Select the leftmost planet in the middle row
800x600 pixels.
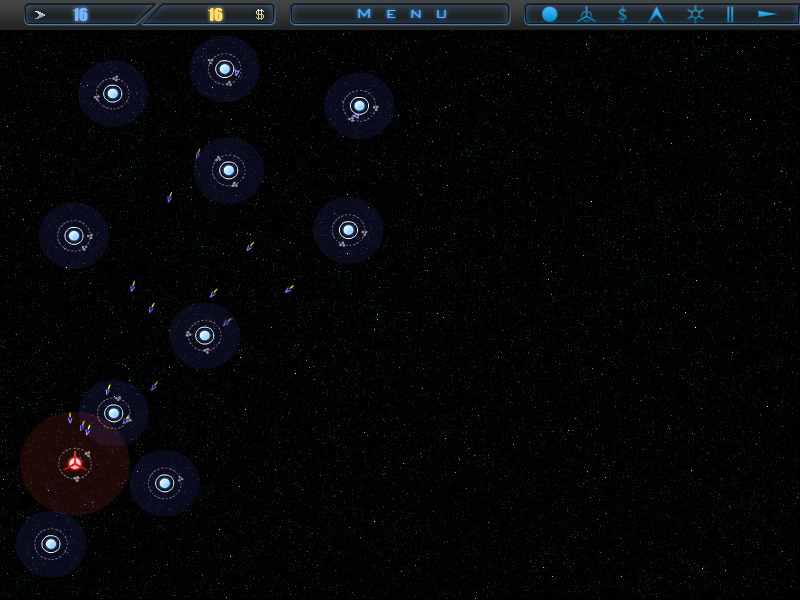74,236
